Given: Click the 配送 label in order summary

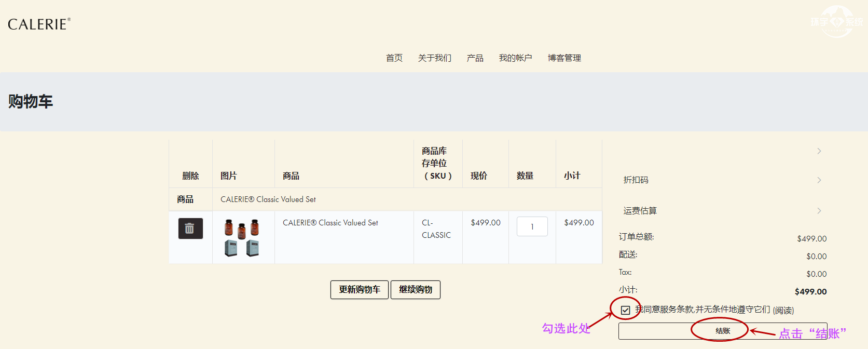Looking at the screenshot, I should pyautogui.click(x=628, y=254).
